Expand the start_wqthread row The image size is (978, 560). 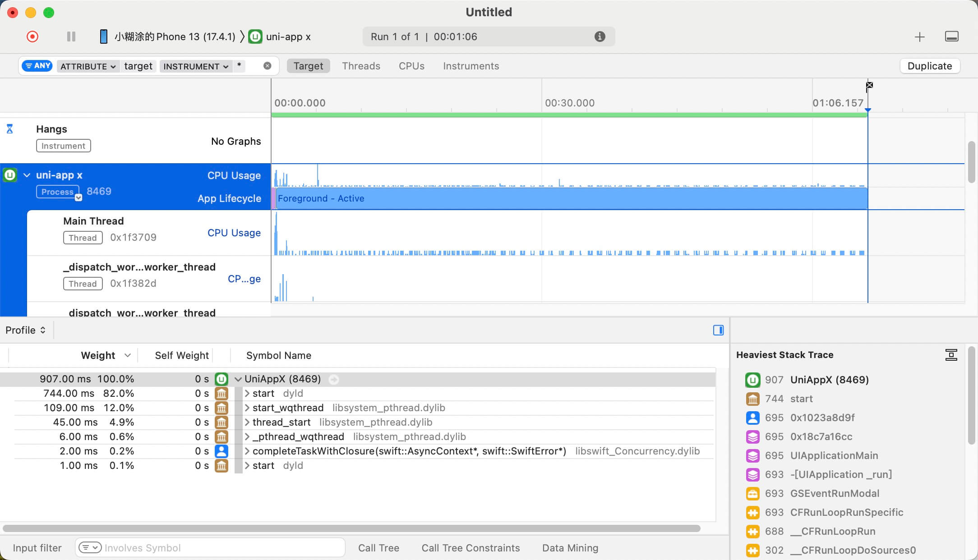(247, 408)
